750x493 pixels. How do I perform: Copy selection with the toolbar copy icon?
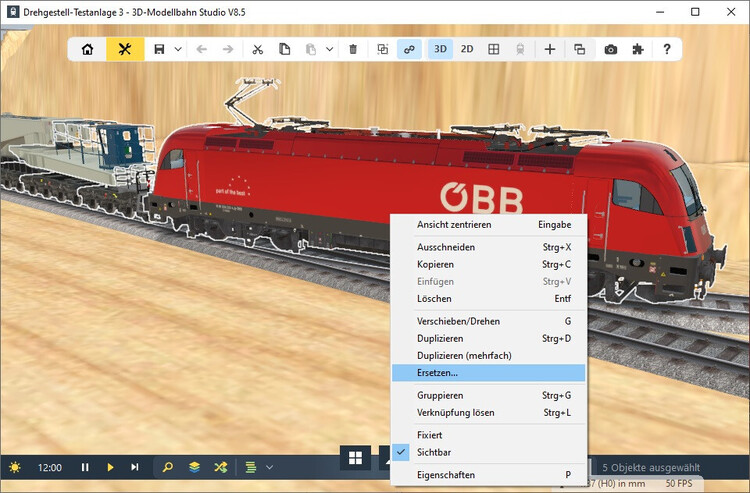click(285, 49)
